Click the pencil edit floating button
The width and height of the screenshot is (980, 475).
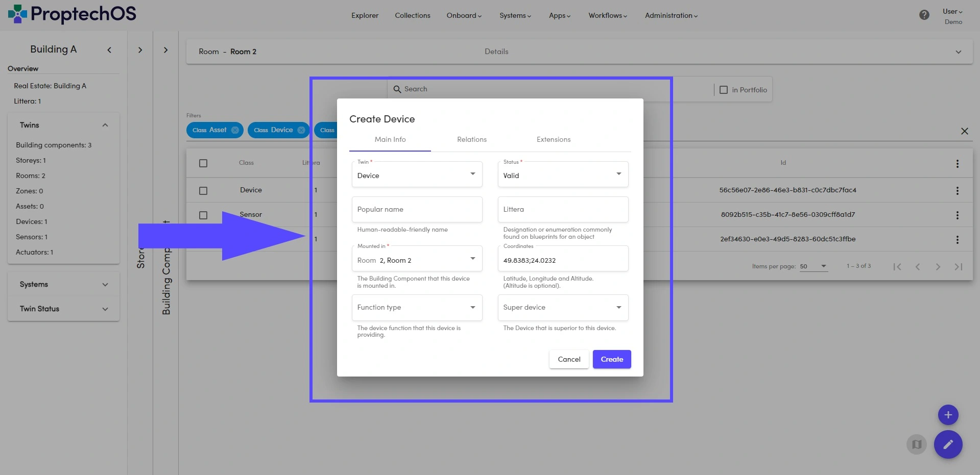tap(948, 444)
